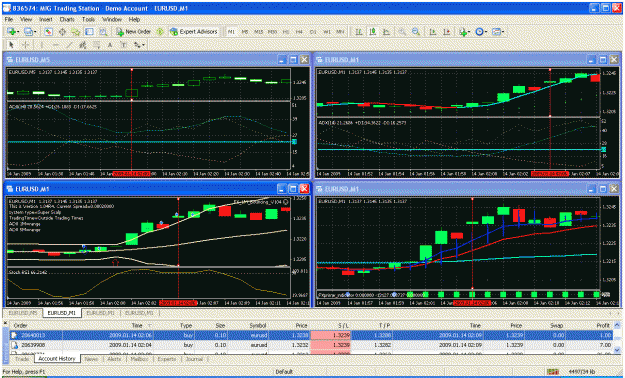Select the Equidistant Channel tool
This screenshot has width=625, height=378.
(x=83, y=45)
